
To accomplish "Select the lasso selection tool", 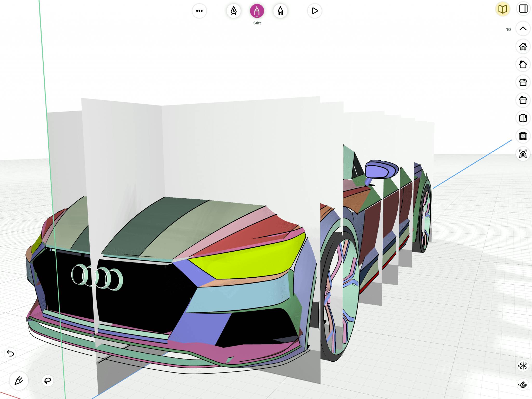I will coord(48,381).
